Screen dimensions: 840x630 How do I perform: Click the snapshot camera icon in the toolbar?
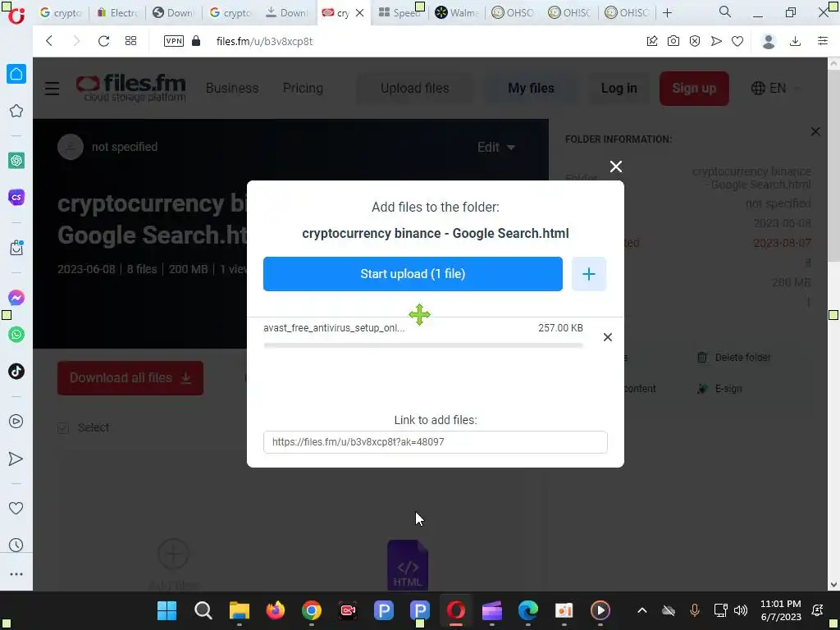coord(673,41)
